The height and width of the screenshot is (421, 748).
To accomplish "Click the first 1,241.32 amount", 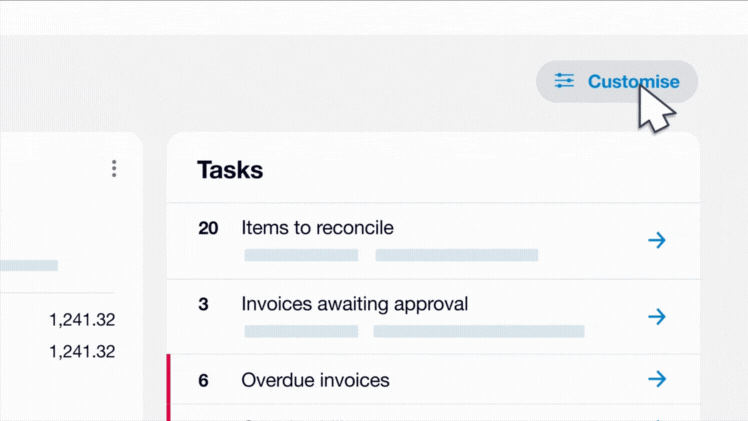I will point(82,320).
